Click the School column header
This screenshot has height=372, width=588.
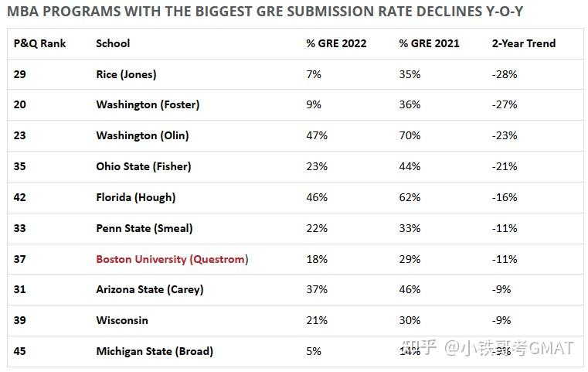(113, 43)
